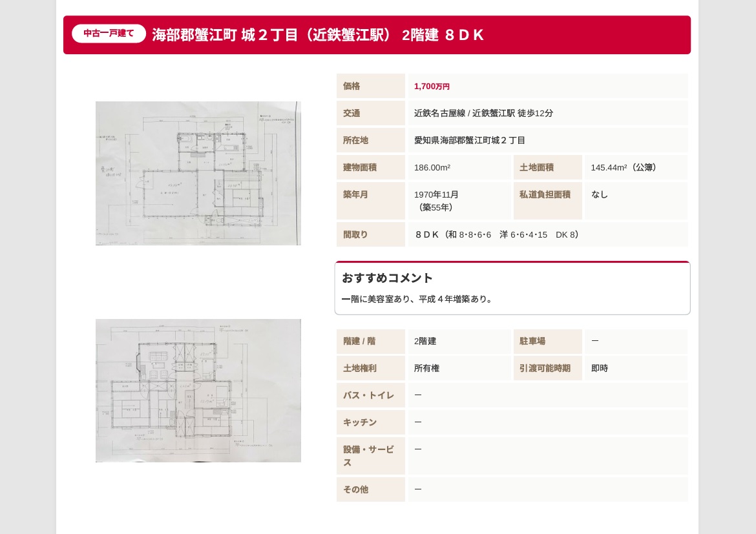Click the address 愛知県海部郡蟹江町城2丁目
Image resolution: width=756 pixels, height=534 pixels.
coord(470,140)
